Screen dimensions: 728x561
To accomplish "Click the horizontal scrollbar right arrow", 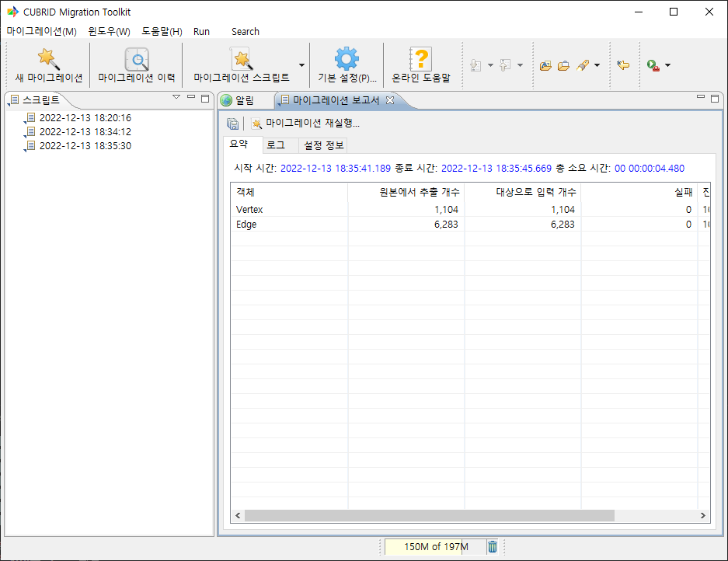I will tap(702, 516).
